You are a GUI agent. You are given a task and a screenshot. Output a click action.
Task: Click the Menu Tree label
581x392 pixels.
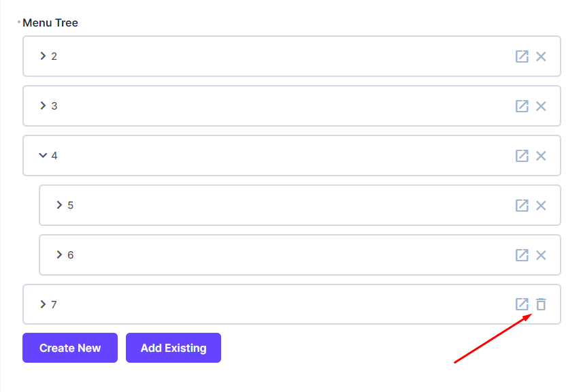point(50,22)
